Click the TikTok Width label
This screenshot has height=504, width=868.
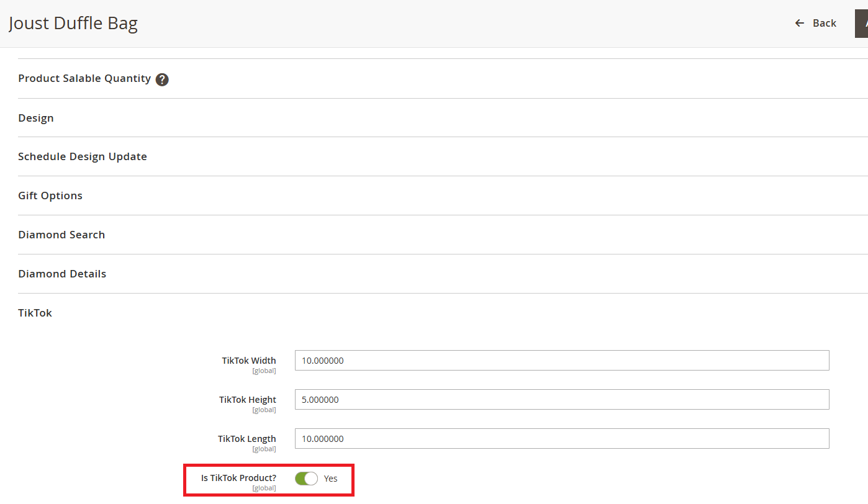tap(249, 361)
